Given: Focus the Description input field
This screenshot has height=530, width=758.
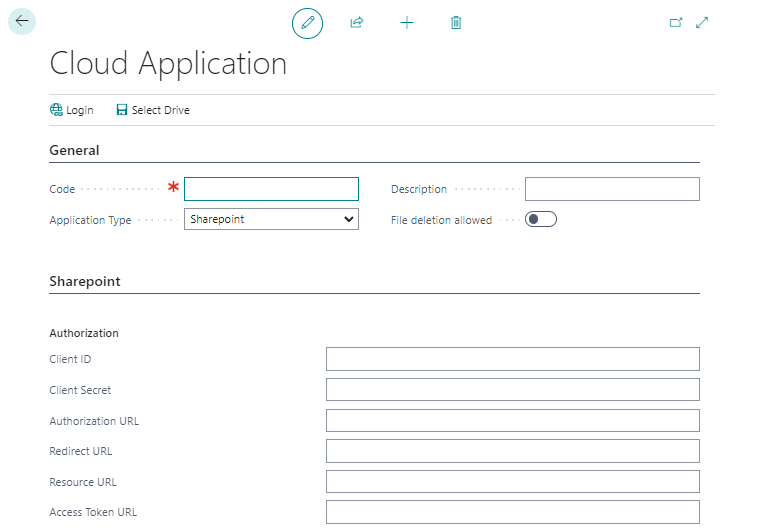Looking at the screenshot, I should (612, 189).
